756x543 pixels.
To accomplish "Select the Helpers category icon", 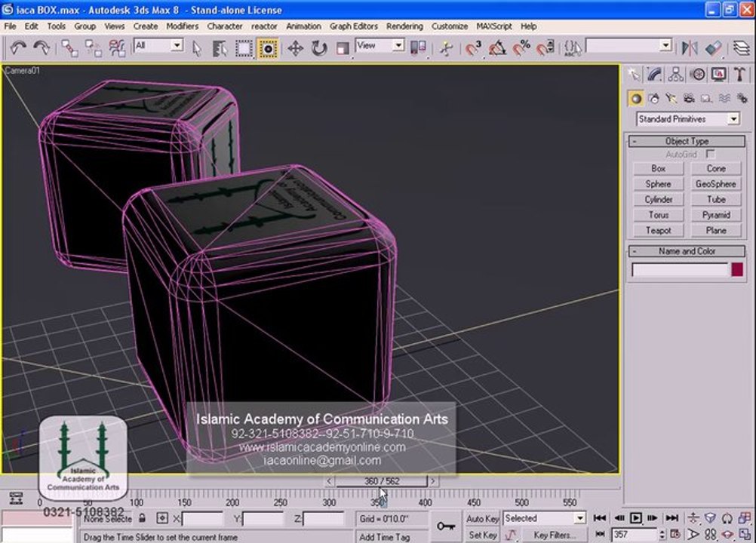I will point(706,98).
